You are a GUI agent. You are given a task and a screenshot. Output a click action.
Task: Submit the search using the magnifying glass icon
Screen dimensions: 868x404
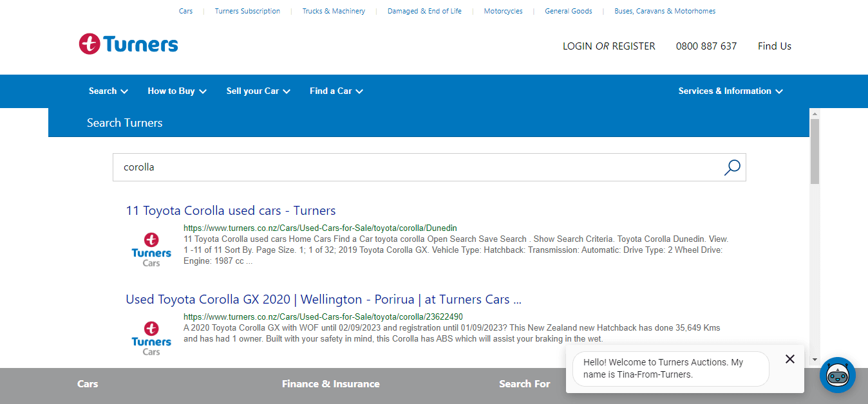click(x=731, y=167)
